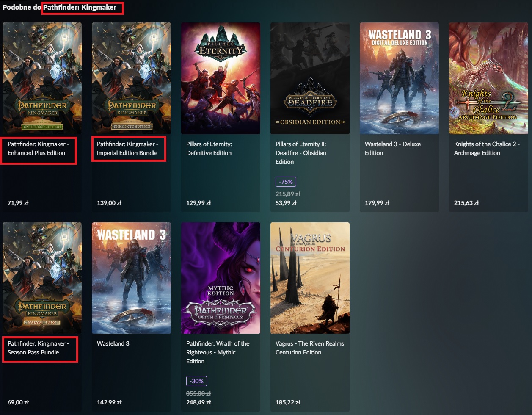Click the 69,00 zł price
This screenshot has height=415, width=532.
click(x=18, y=402)
